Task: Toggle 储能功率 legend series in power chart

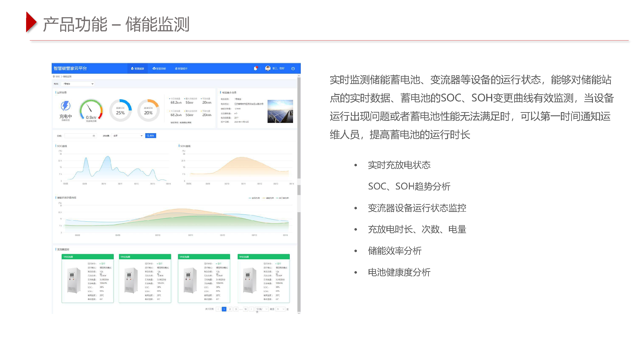Action: tap(268, 198)
